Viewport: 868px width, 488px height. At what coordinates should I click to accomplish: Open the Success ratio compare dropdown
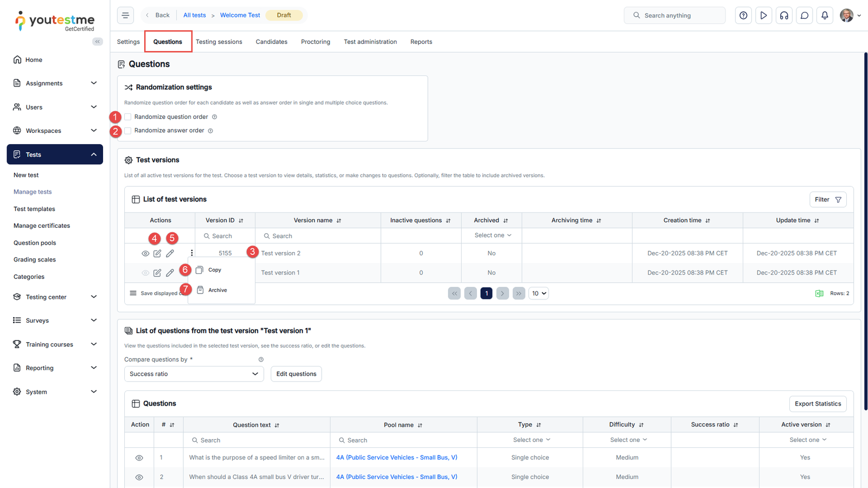pyautogui.click(x=194, y=374)
